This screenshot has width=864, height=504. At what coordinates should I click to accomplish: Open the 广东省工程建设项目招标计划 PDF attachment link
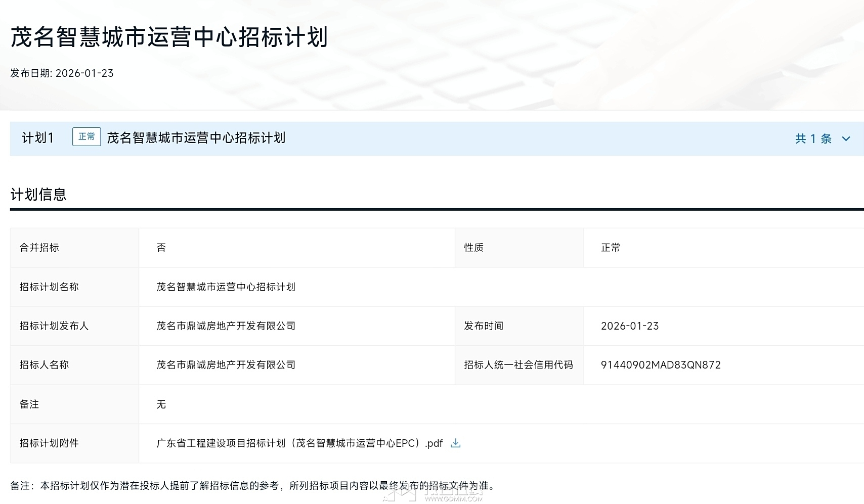(299, 443)
